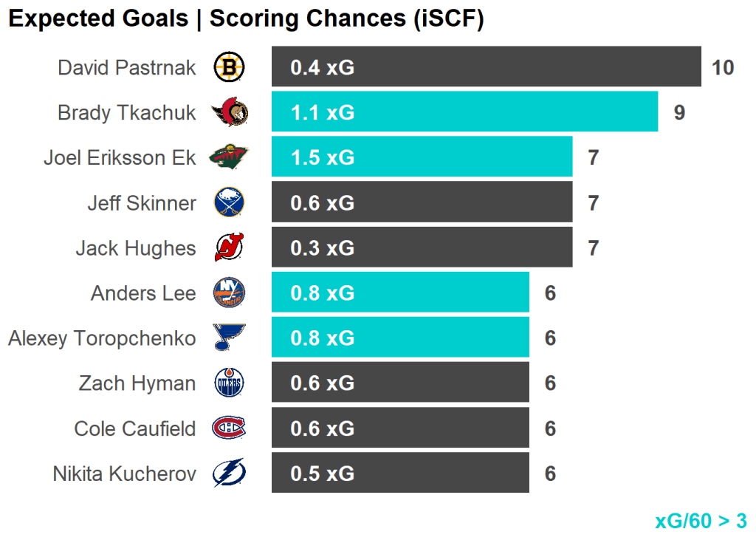
Task: Click the Jeff Skinner player name
Action: pos(142,203)
